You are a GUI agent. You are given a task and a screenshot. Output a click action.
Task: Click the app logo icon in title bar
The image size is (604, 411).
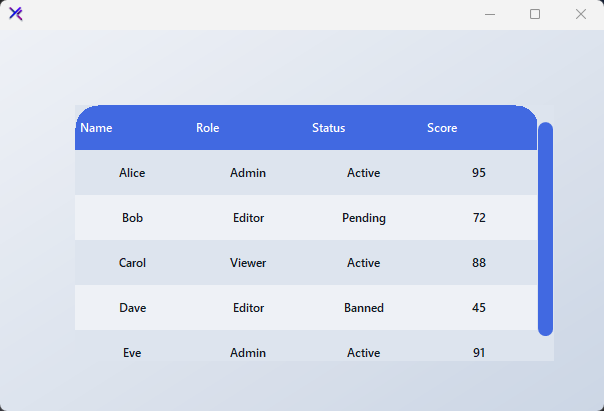click(16, 14)
